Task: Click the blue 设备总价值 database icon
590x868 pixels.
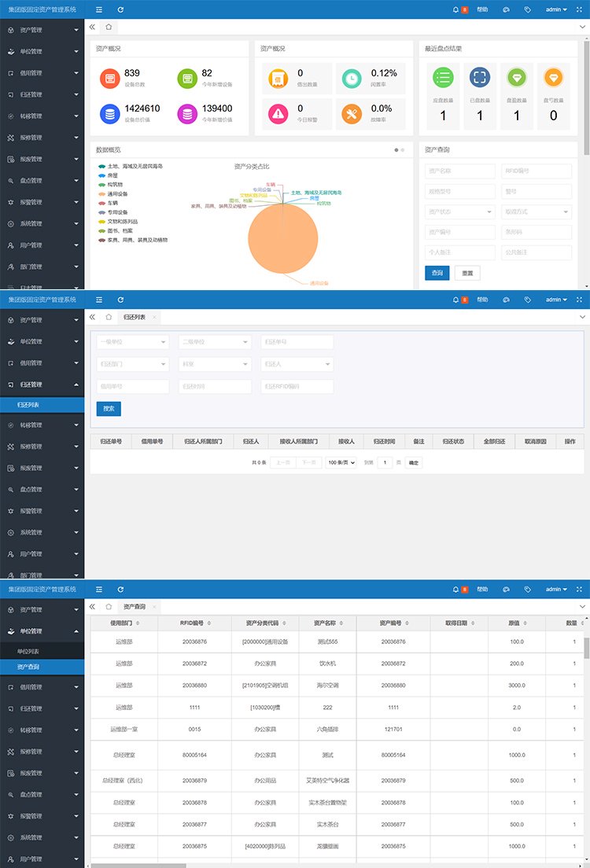Action: click(x=110, y=114)
